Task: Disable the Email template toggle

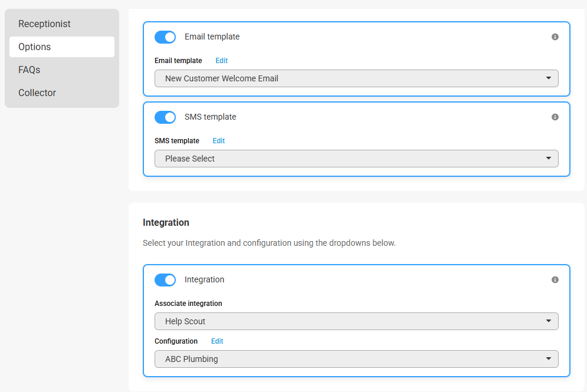Action: point(165,37)
